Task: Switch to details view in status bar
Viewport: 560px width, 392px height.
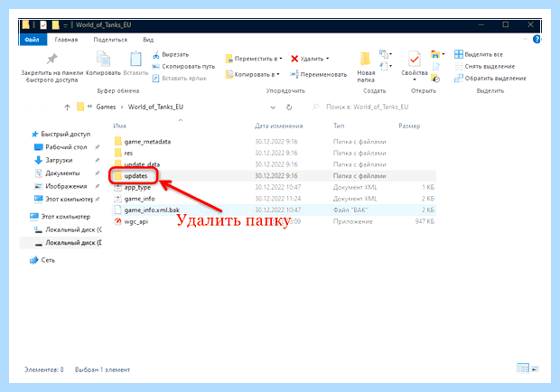Action: (523, 369)
